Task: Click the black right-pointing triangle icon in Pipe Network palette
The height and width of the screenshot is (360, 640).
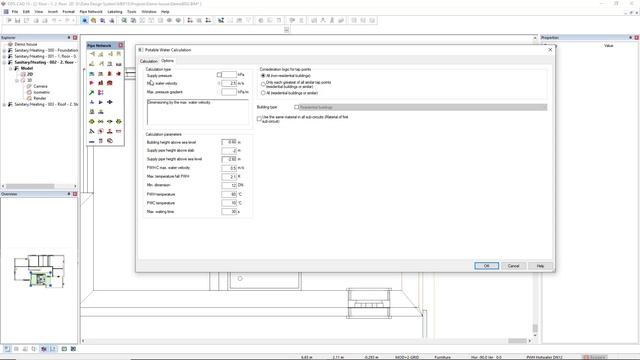Action: pos(101,102)
